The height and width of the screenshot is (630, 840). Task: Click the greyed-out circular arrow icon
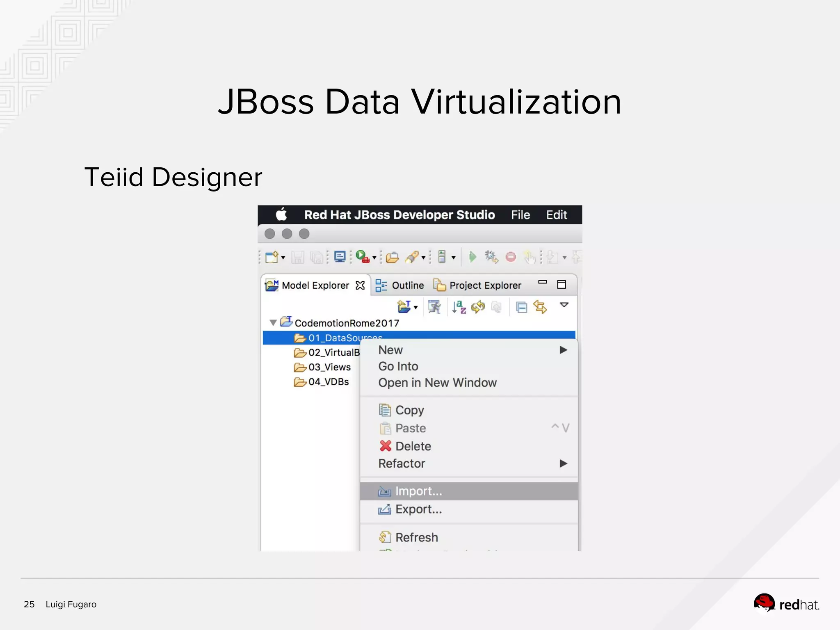coord(496,307)
